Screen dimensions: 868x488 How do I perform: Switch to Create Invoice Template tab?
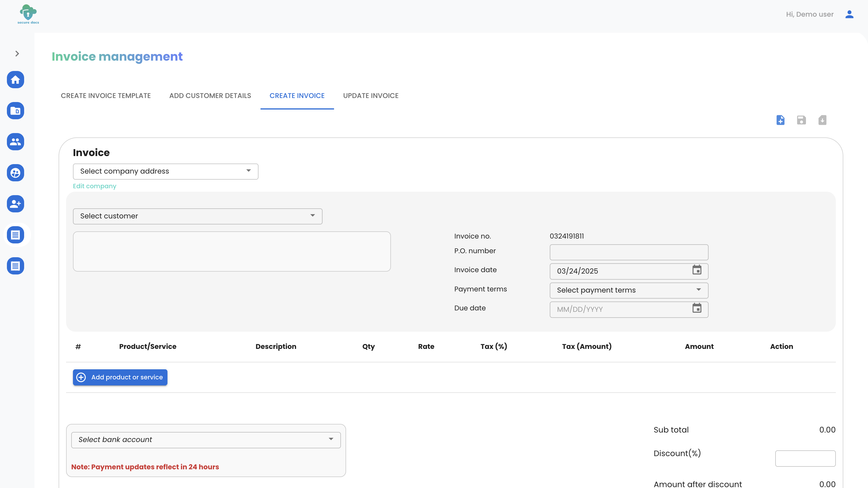point(106,96)
